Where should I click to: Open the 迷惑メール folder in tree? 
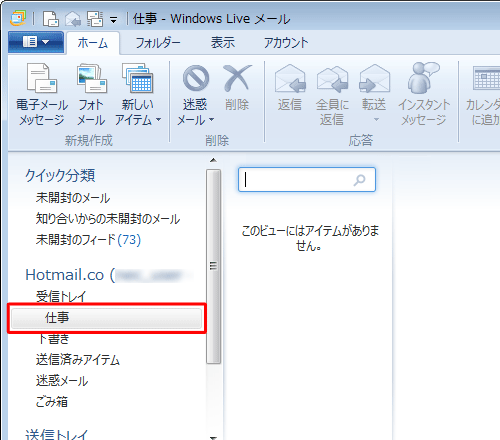pos(62,381)
